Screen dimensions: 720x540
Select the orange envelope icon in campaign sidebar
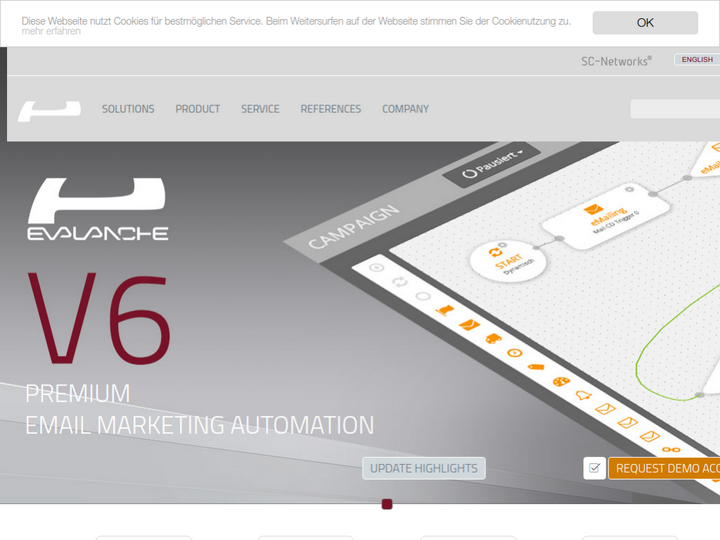coord(469,325)
